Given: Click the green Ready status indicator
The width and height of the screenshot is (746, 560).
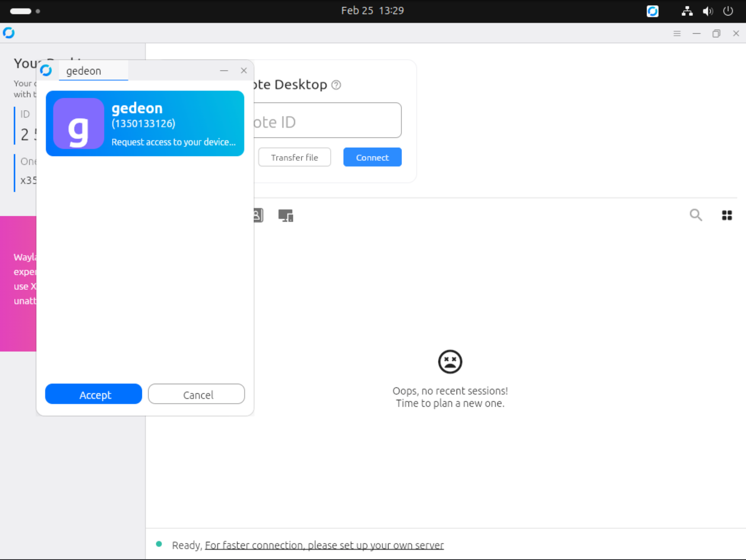Looking at the screenshot, I should (x=159, y=544).
